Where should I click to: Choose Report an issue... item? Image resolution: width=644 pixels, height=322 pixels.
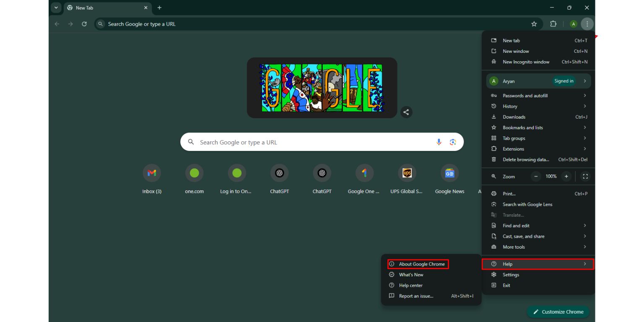(431, 296)
